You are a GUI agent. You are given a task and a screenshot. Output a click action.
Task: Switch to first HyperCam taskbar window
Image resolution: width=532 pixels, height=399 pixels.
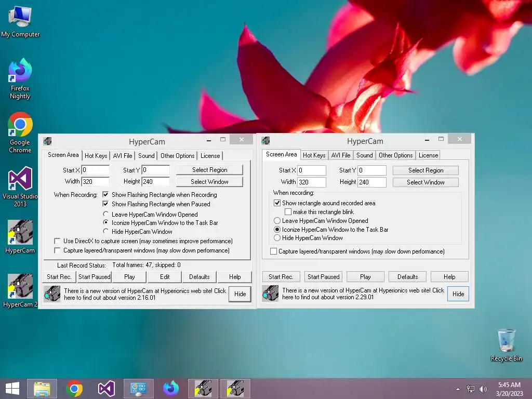coord(203,389)
